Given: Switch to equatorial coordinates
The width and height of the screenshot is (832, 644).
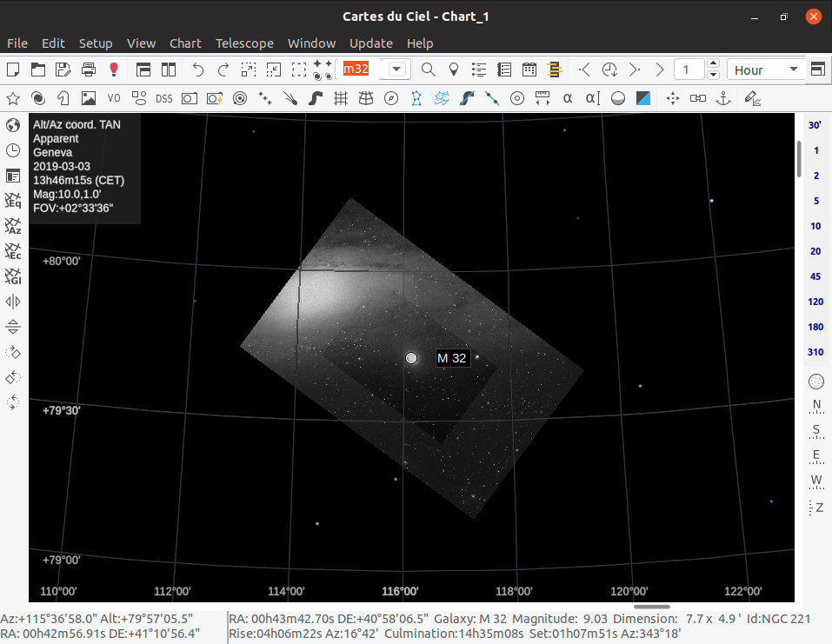Looking at the screenshot, I should click(x=13, y=200).
